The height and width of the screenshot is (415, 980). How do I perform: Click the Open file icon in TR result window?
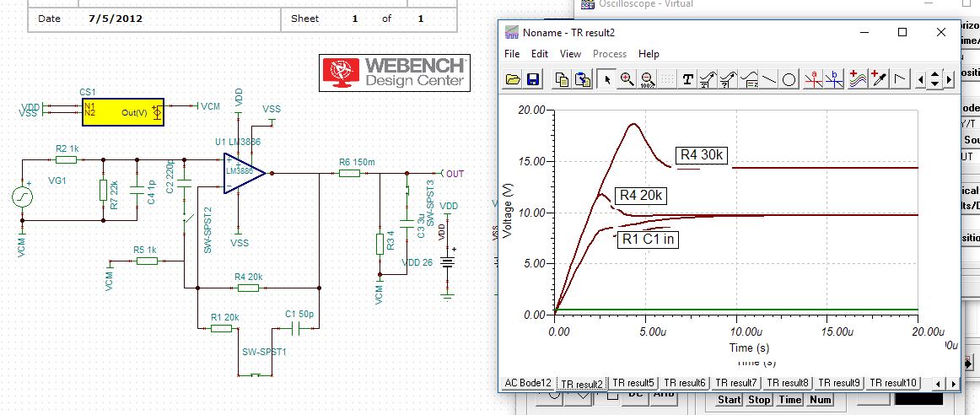click(513, 79)
